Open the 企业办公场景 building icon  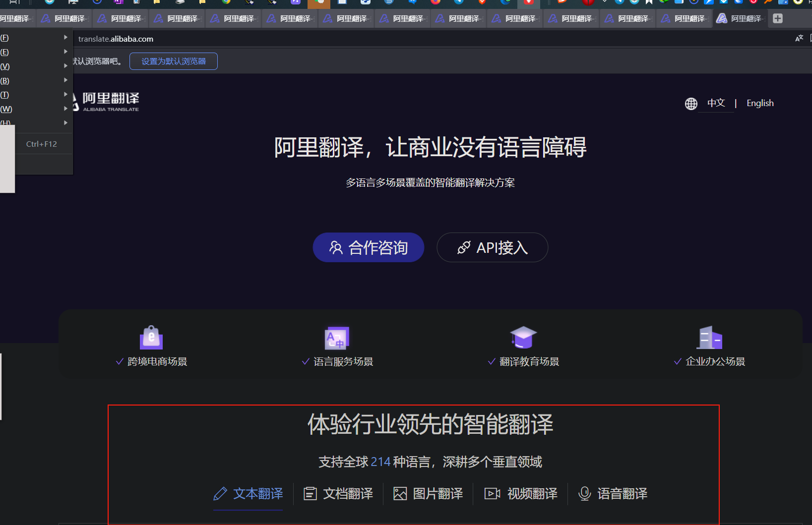[x=709, y=338]
